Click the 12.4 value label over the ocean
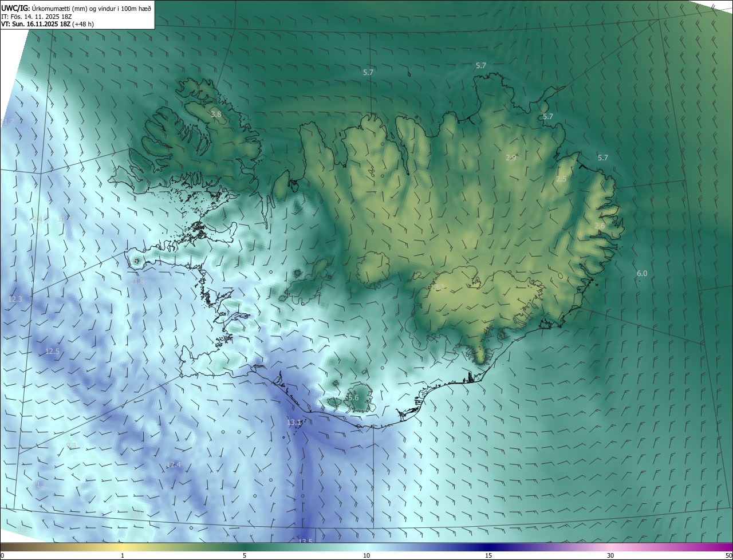 pos(174,465)
